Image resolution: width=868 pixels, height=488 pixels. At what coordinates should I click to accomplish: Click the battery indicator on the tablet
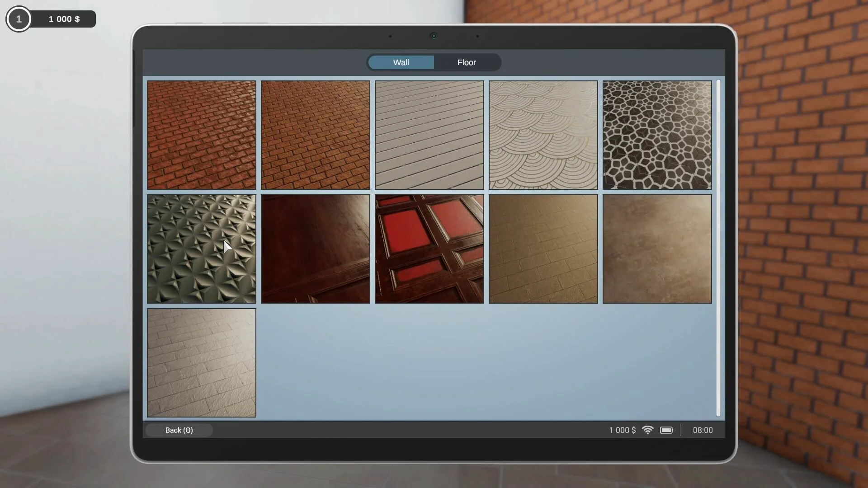[x=667, y=430]
